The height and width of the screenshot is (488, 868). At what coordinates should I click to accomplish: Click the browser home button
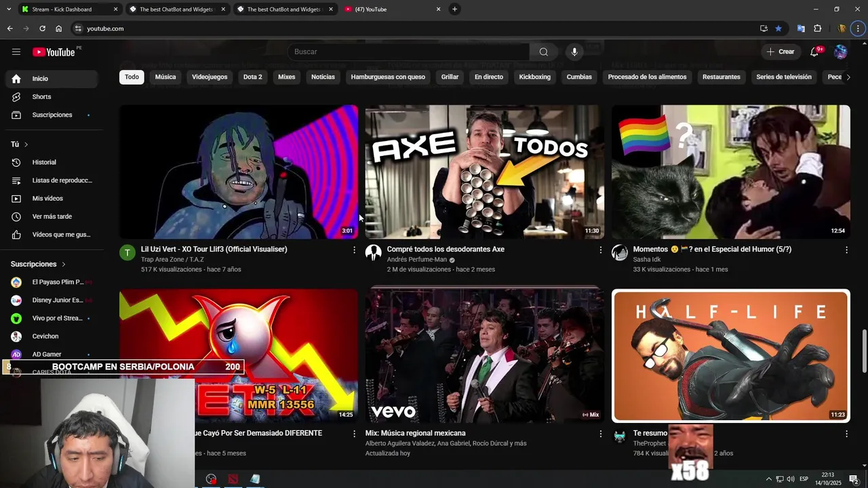(58, 28)
